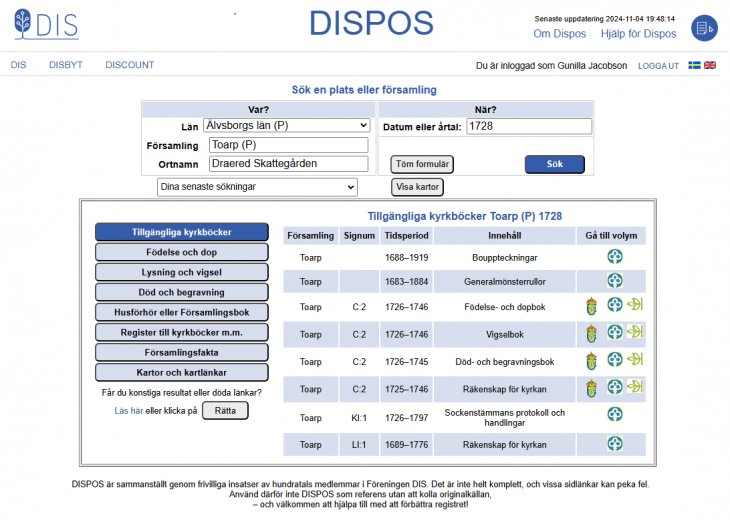This screenshot has height=520, width=730.
Task: Open the Om Dispos link
Action: click(560, 34)
